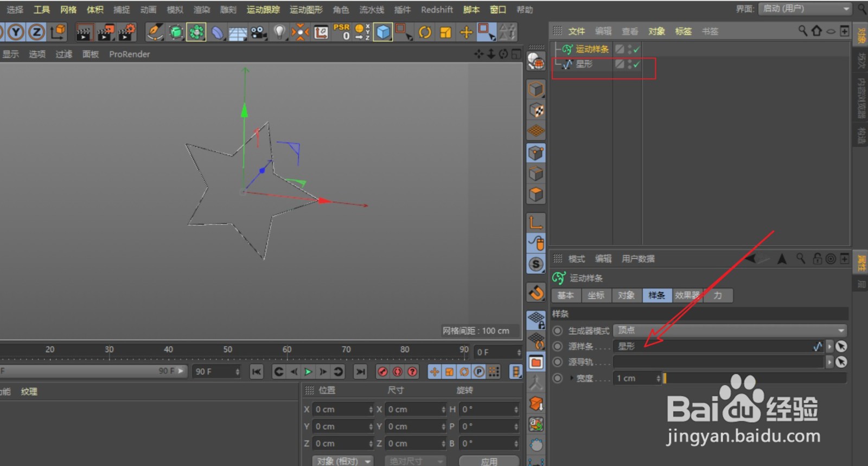Add a cube primitive from toolbar

pos(383,33)
